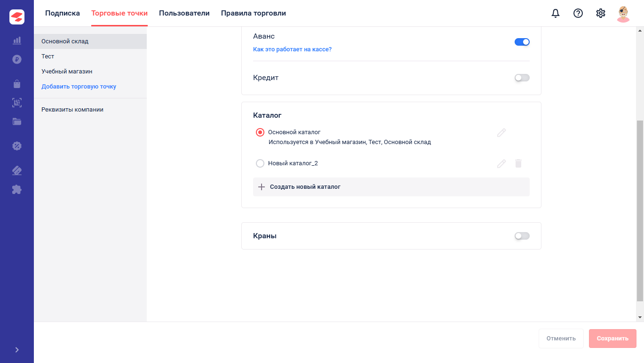Viewport: 644px width, 363px height.
Task: Disable the Аванс toggle
Action: coord(522,42)
